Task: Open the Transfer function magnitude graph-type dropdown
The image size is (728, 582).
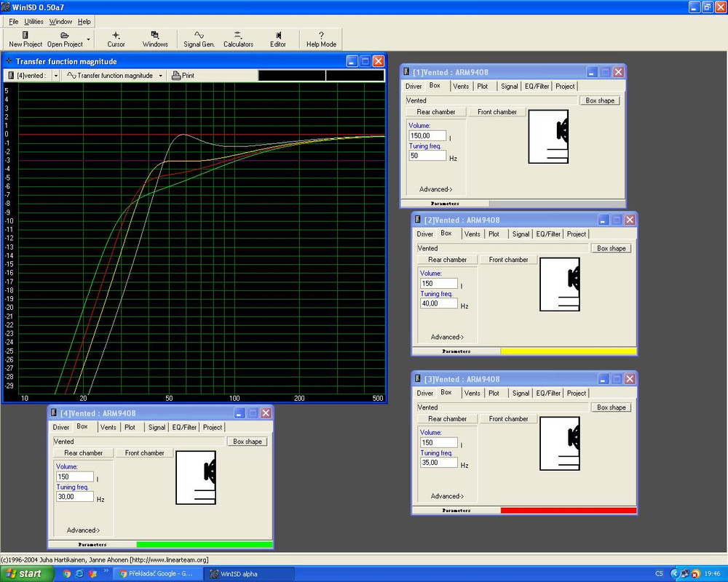Action: pos(161,75)
